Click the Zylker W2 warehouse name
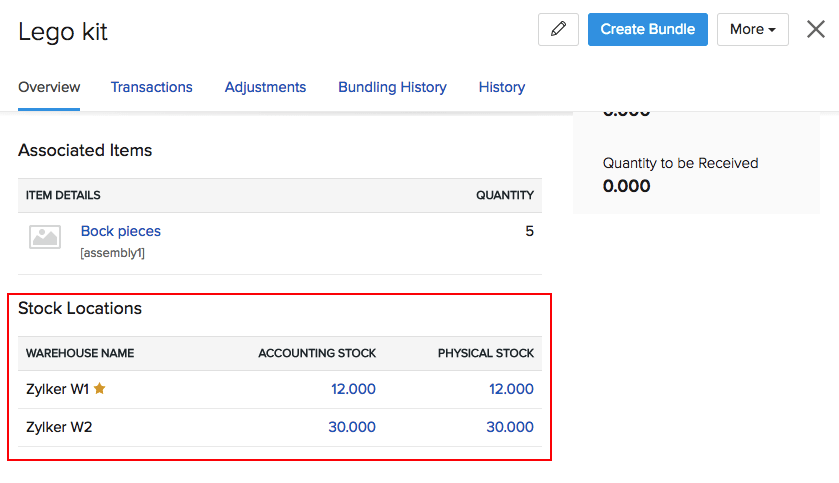This screenshot has width=839, height=483. click(x=59, y=427)
